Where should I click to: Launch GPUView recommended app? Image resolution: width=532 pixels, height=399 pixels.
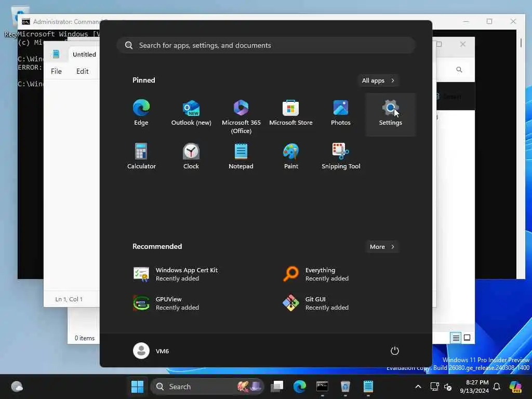pyautogui.click(x=166, y=303)
